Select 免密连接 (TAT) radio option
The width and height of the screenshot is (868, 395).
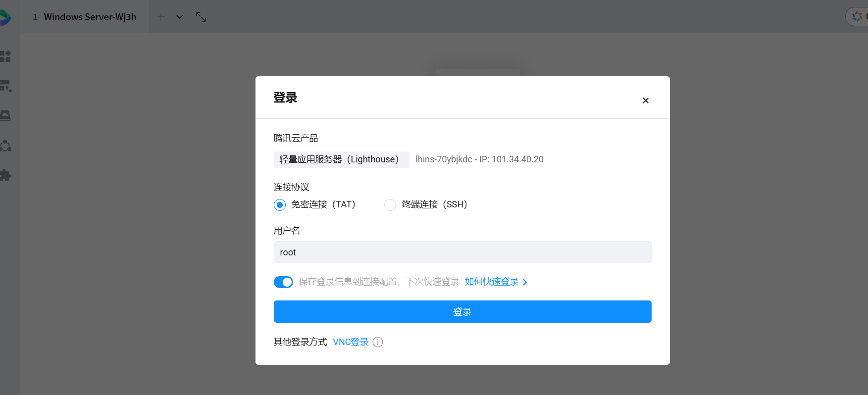[280, 205]
